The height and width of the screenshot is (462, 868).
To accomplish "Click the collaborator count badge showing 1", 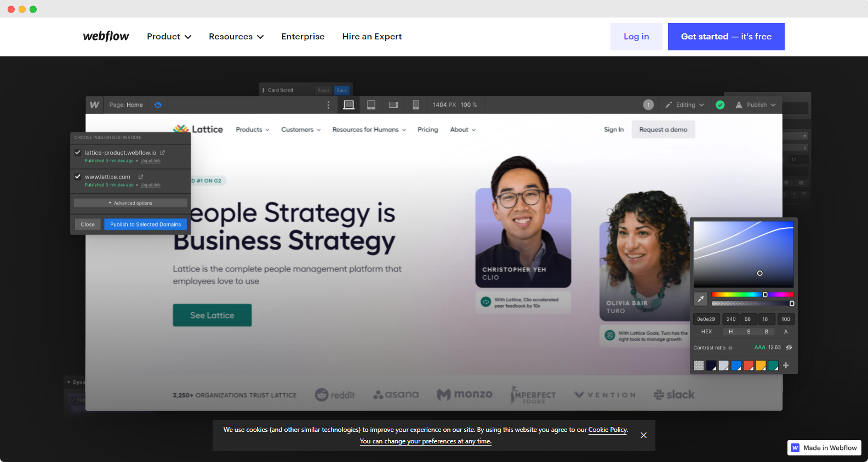I will click(648, 105).
